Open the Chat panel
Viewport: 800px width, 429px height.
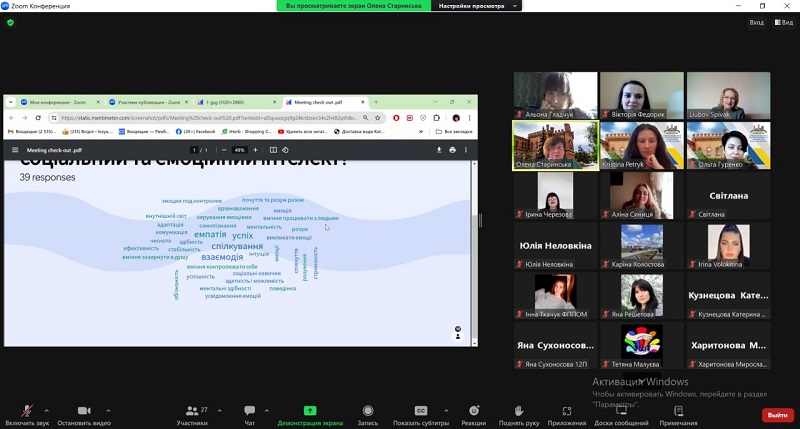[x=249, y=411]
